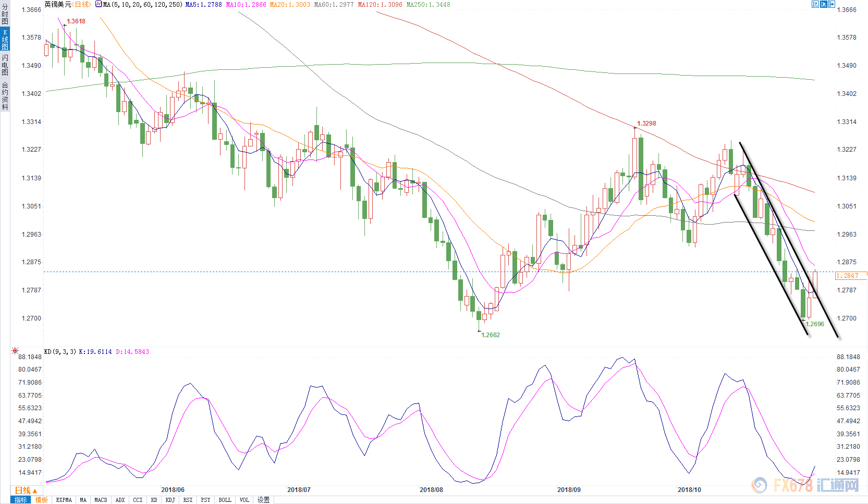Apply the KDJ indicator
This screenshot has width=868, height=504.
point(170,500)
